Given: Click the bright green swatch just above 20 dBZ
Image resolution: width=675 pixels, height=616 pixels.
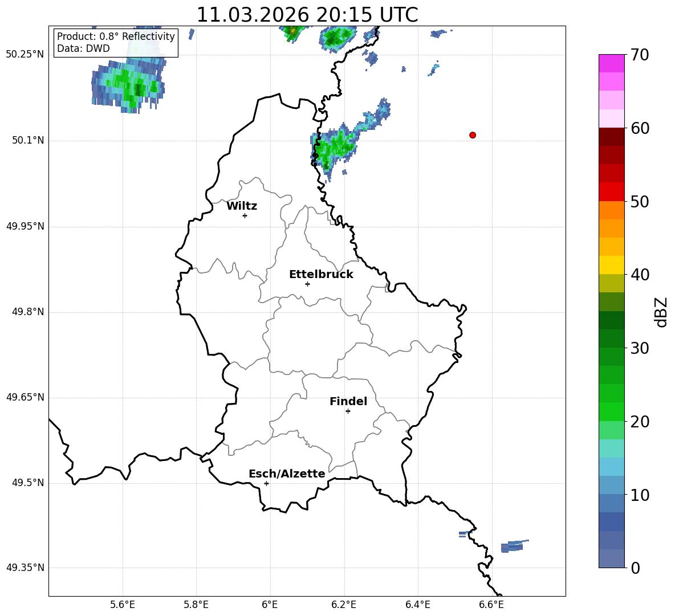Looking at the screenshot, I should point(611,411).
